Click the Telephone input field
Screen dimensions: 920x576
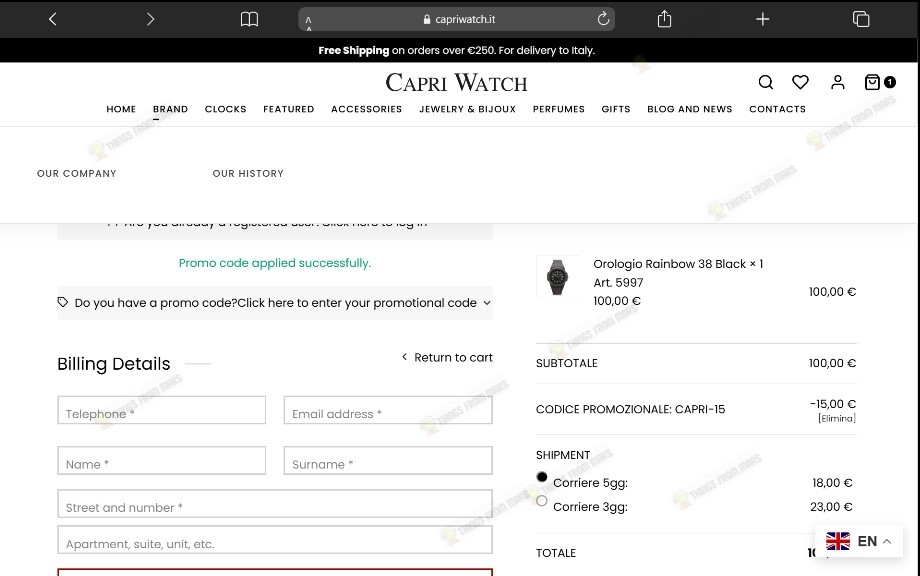(161, 410)
